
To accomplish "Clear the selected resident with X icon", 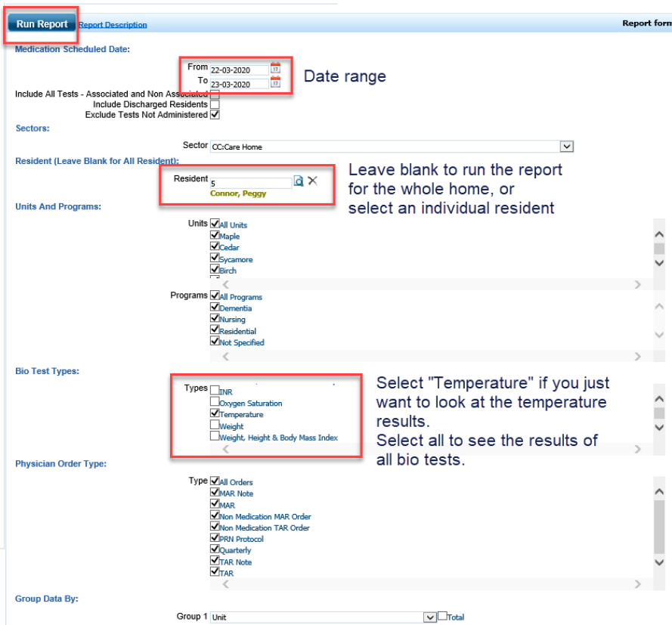I will point(312,181).
